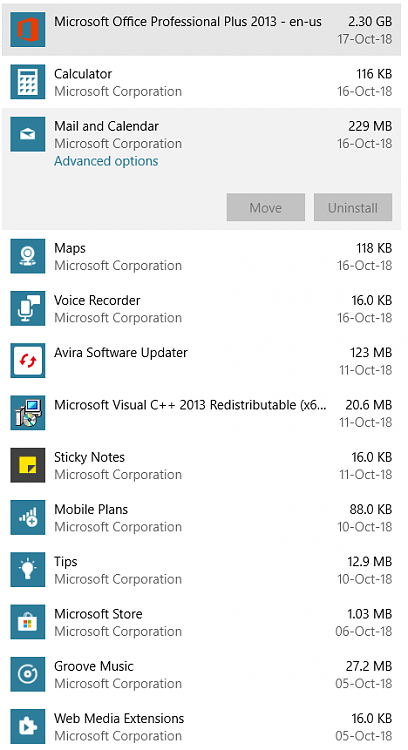Click the Voice Recorder microphone icon
Image resolution: width=408 pixels, height=750 pixels.
pos(28,309)
